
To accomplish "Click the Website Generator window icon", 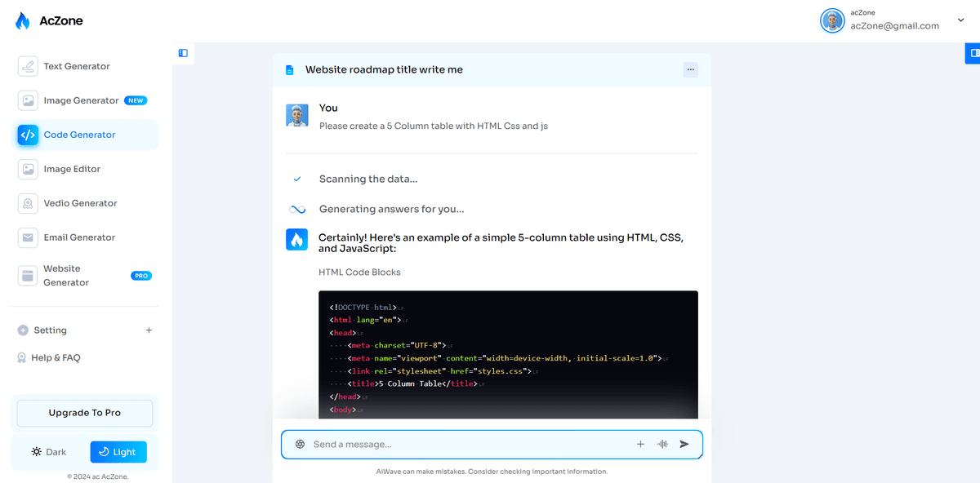I will point(28,276).
